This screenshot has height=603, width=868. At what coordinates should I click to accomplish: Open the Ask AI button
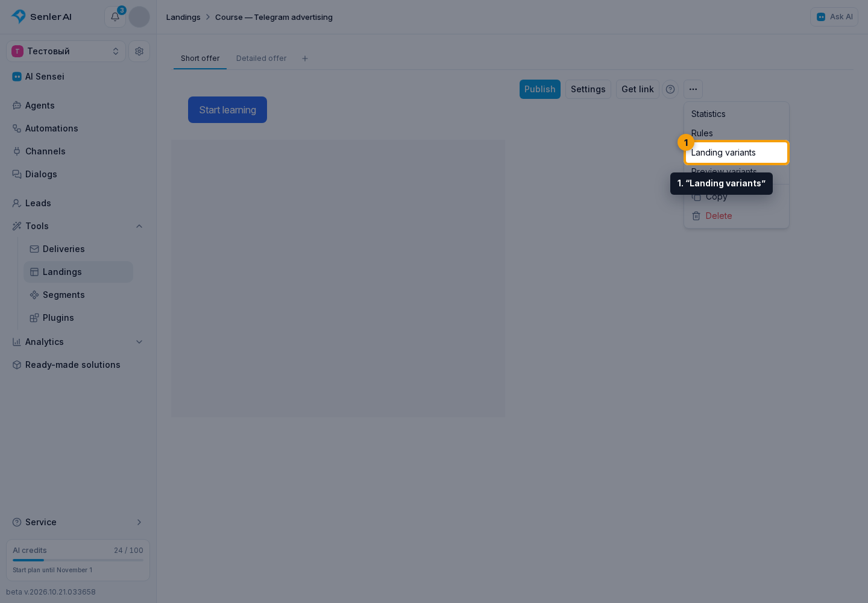(x=834, y=17)
